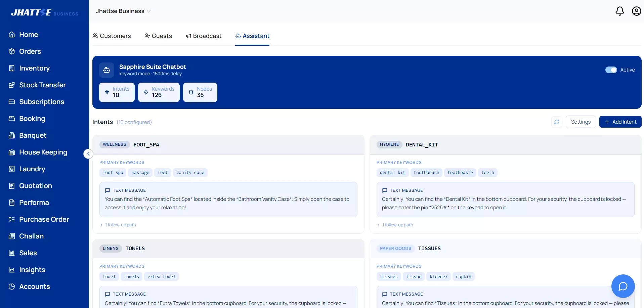Click the Keywords 126 stat card

coord(159,92)
